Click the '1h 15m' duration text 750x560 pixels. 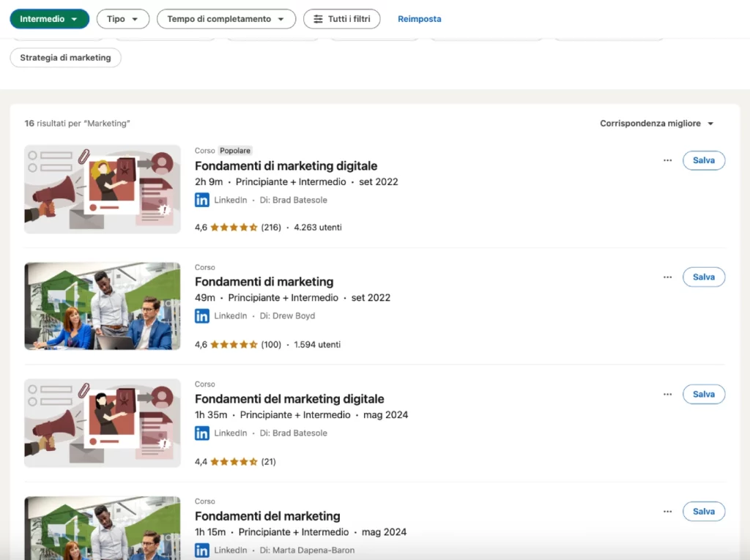pos(210,531)
